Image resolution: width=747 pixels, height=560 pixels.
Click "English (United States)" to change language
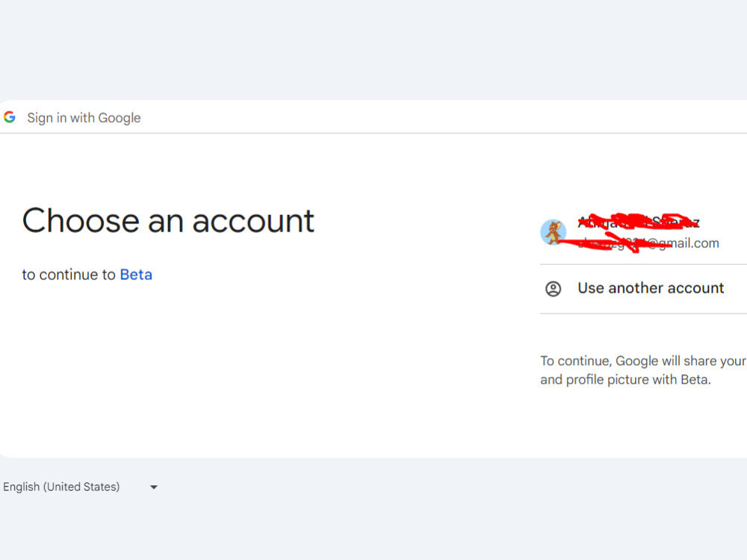tap(61, 486)
